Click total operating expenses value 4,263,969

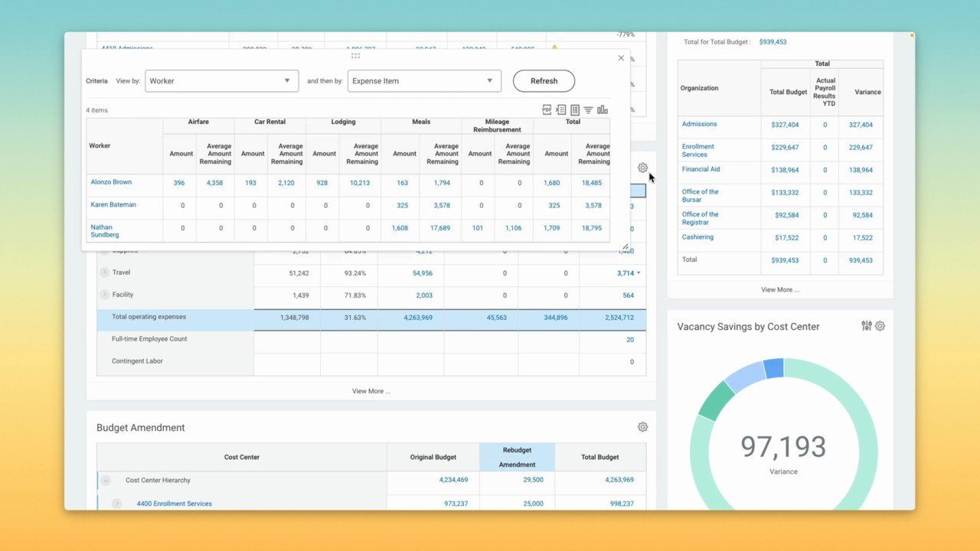(x=418, y=318)
